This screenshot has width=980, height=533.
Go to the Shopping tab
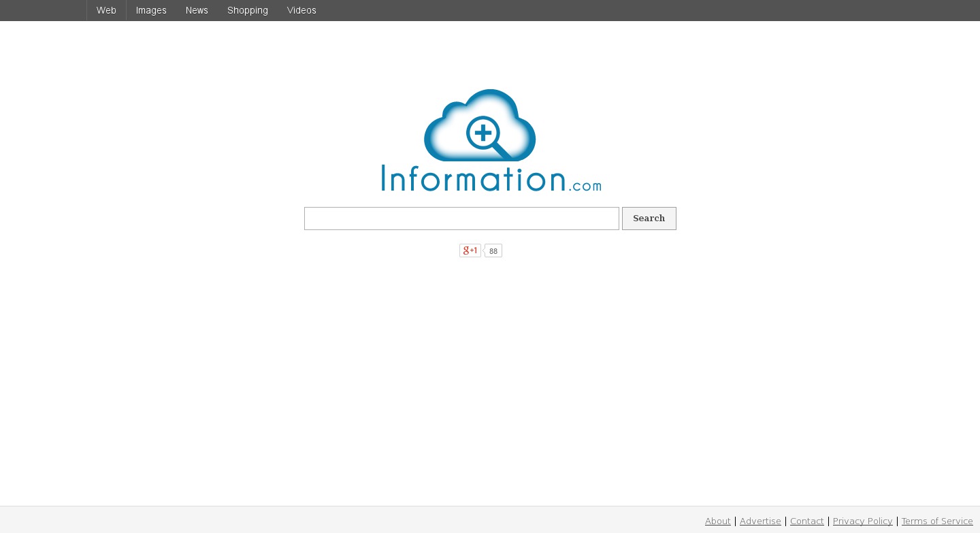[248, 10]
